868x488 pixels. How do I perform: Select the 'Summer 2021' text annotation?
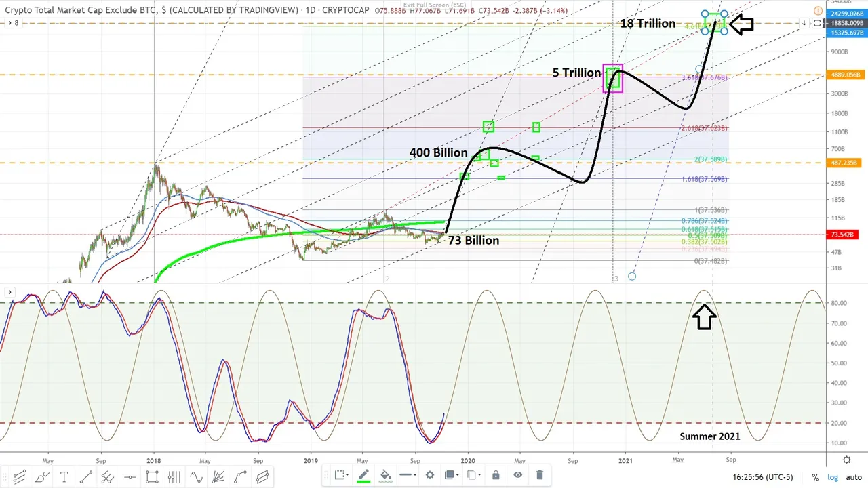coord(710,436)
